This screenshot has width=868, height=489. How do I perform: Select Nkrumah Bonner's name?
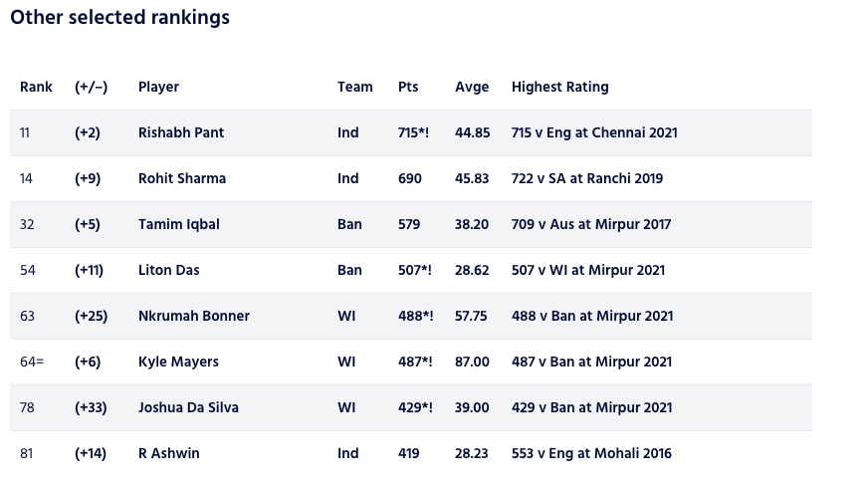tap(194, 316)
